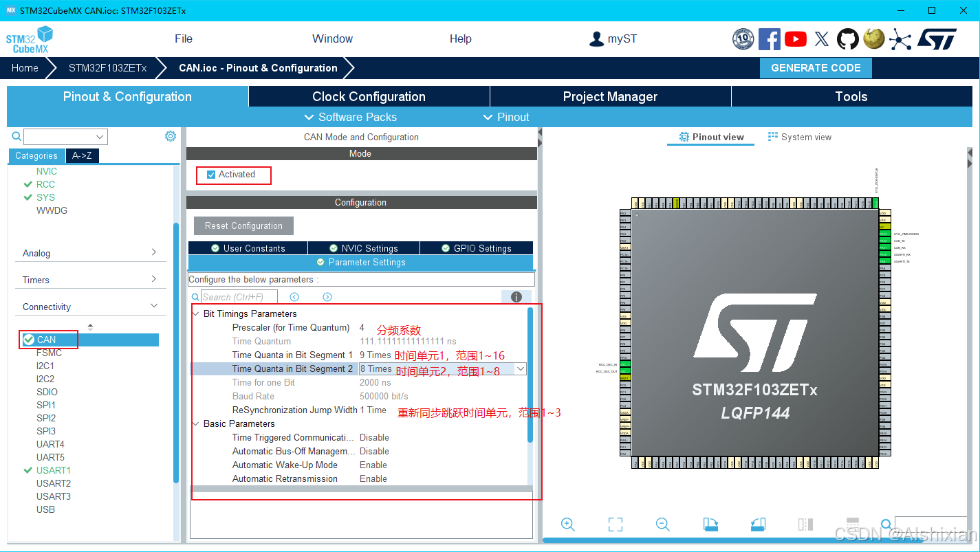Open the 10 years anniversary badge icon

pyautogui.click(x=743, y=39)
